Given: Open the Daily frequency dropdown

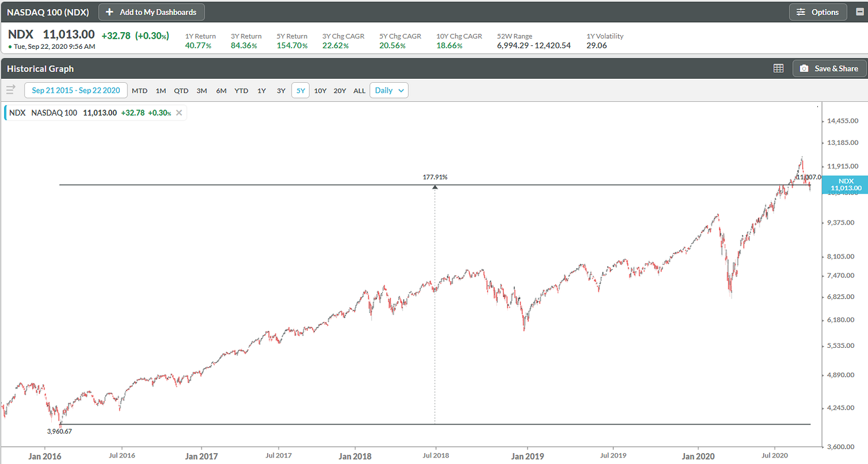Looking at the screenshot, I should pos(389,91).
